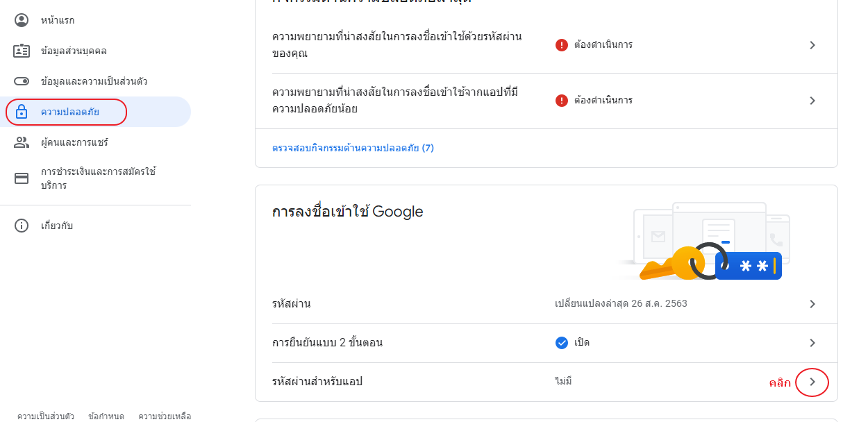Click the Data & privacy toggle icon
868x422 pixels.
pyautogui.click(x=22, y=81)
